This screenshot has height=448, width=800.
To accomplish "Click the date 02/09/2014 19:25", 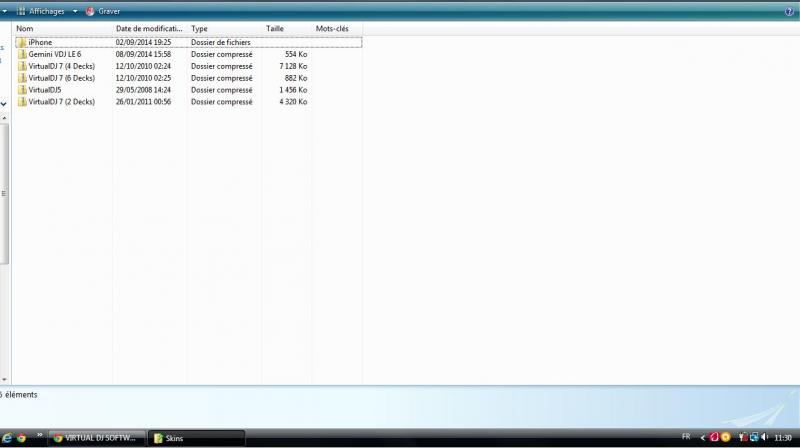I will coord(143,42).
